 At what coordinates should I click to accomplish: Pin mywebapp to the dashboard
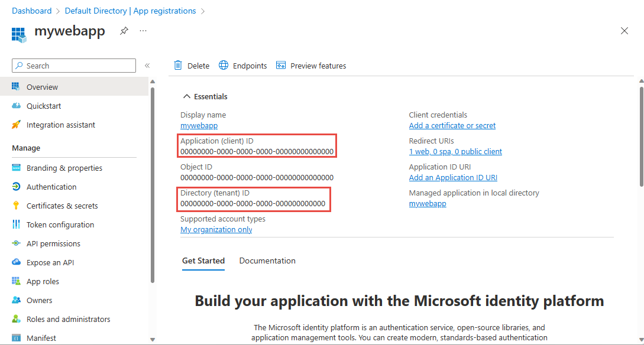tap(124, 31)
